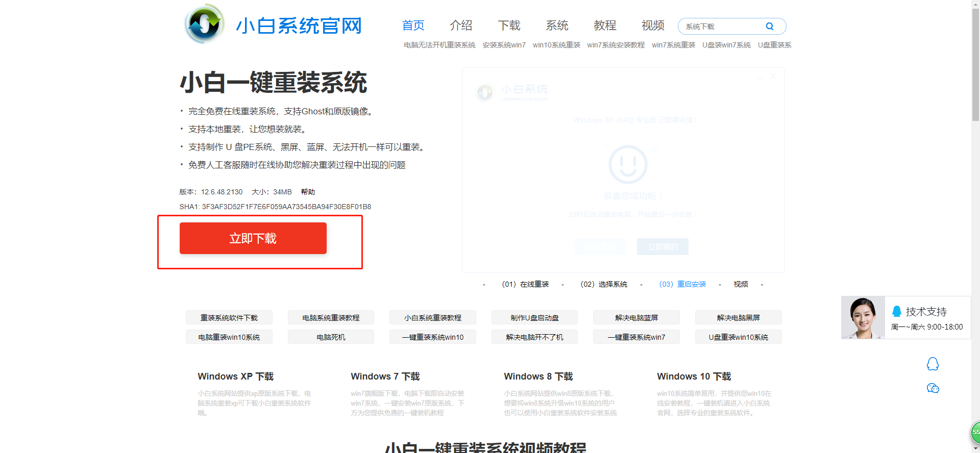Click the 解决电脑黑屏 tag button
Screen dimensions: 980x453
click(739, 317)
